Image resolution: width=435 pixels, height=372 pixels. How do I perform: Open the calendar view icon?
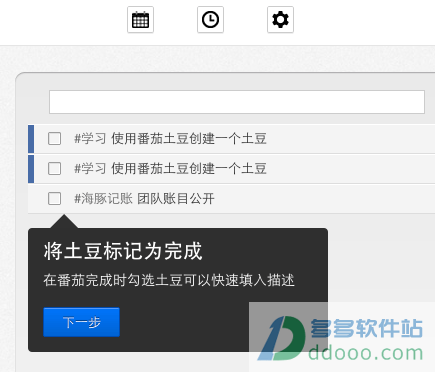point(140,20)
